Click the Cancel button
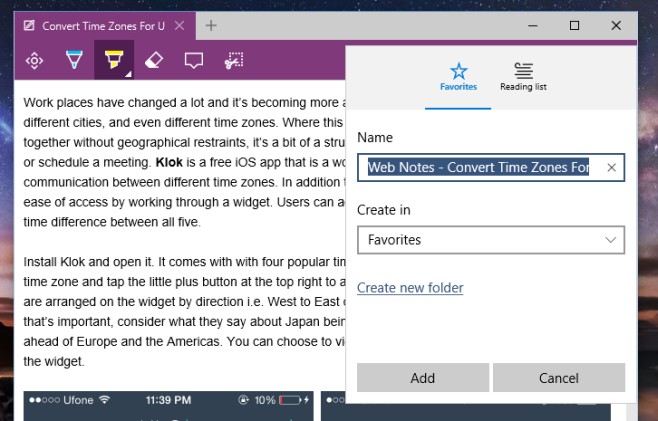This screenshot has height=421, width=658. pyautogui.click(x=559, y=378)
